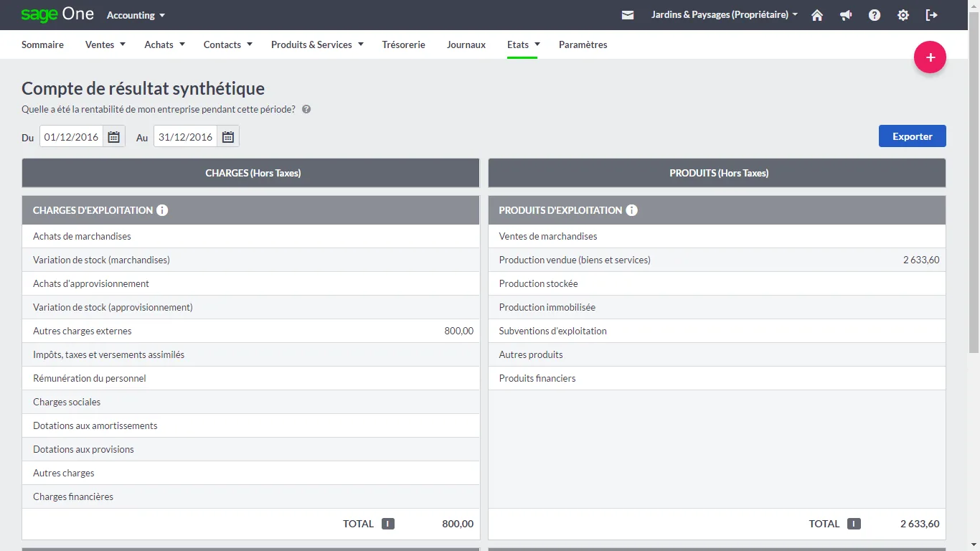
Task: Click the logout icon
Action: 932,15
